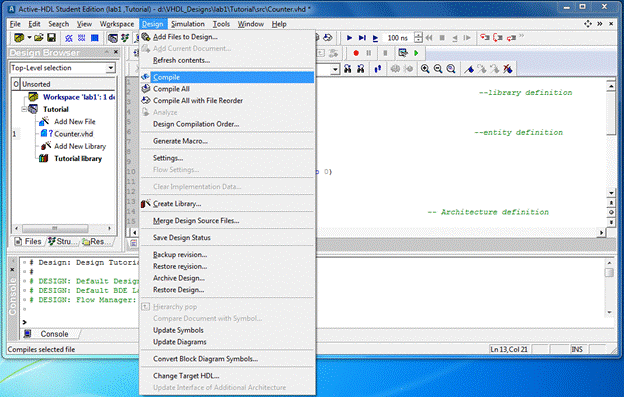The width and height of the screenshot is (624, 397).
Task: Choose Save Design Status
Action: 227,237
